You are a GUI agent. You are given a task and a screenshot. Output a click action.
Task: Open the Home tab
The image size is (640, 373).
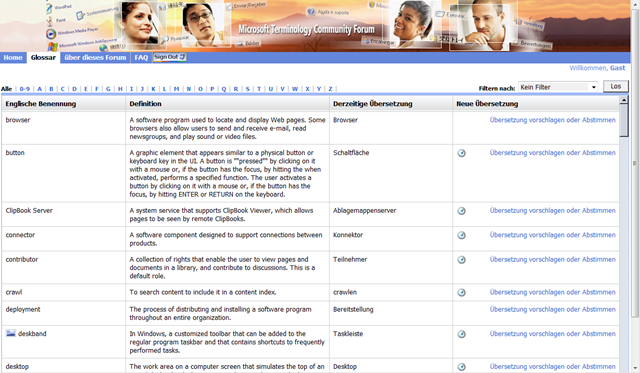coord(13,58)
